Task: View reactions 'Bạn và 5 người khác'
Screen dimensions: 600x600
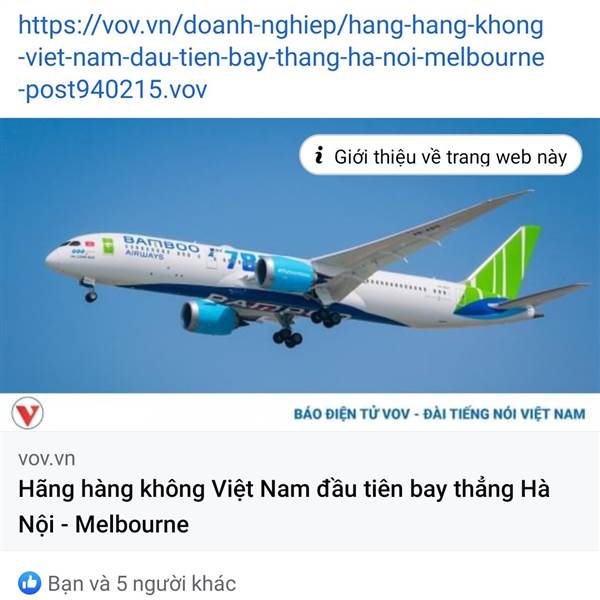Action: point(142,584)
